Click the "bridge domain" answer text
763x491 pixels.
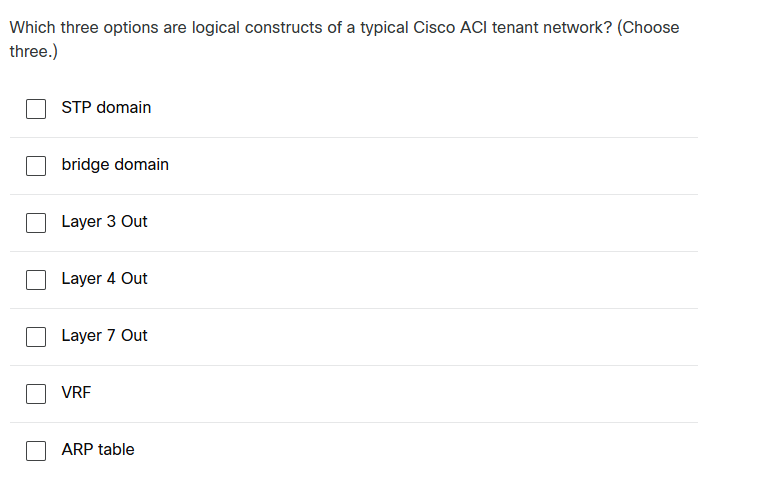115,164
